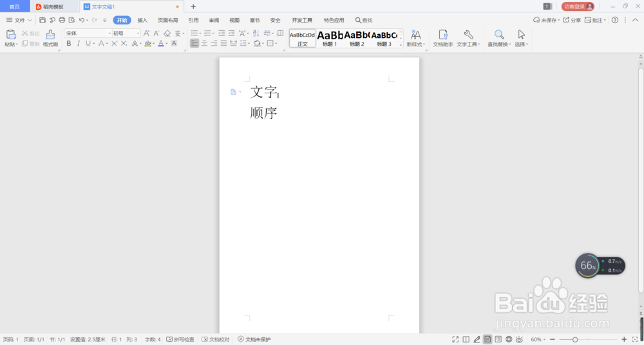
Task: Switch to outline view in status bar
Action: (x=498, y=339)
